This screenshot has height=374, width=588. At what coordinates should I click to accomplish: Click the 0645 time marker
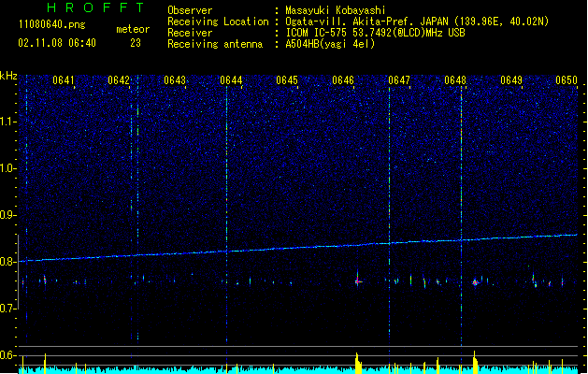coord(287,80)
